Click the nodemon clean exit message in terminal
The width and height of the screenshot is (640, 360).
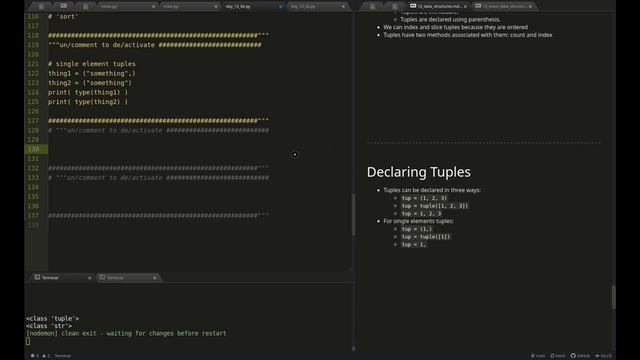point(126,333)
